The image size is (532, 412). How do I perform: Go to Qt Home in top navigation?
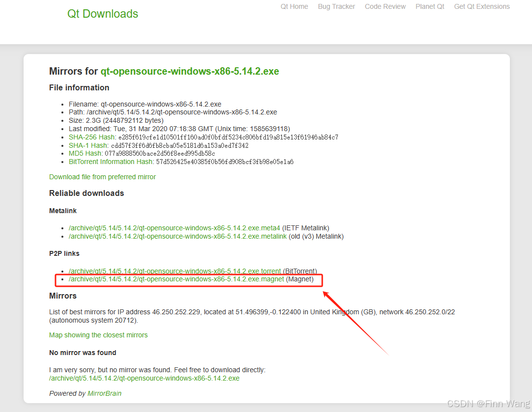click(x=294, y=6)
